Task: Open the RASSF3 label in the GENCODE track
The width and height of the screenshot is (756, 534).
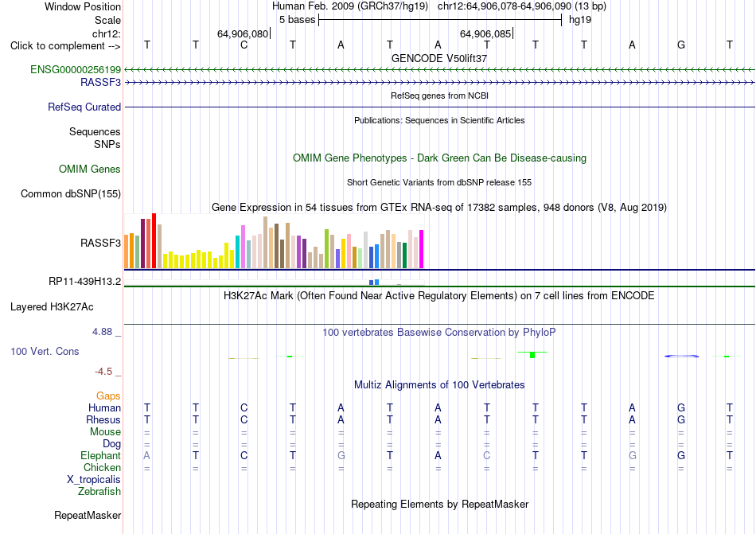Action: click(101, 82)
